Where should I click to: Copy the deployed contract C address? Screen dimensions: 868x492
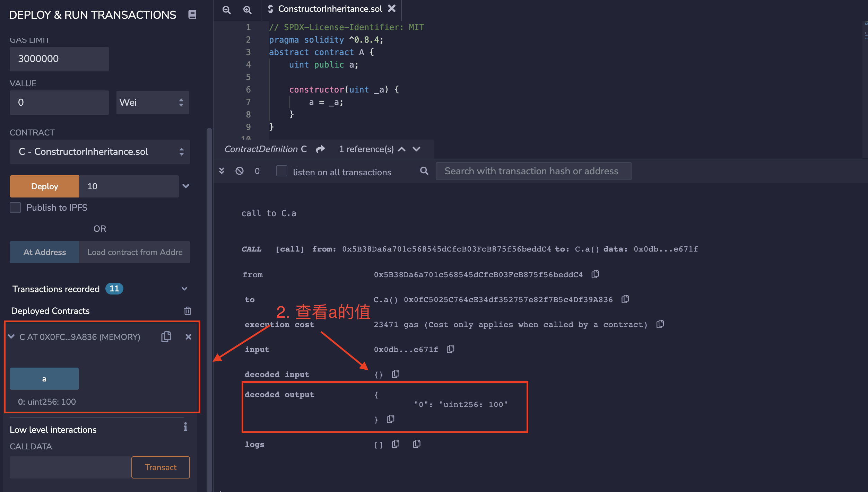(166, 337)
